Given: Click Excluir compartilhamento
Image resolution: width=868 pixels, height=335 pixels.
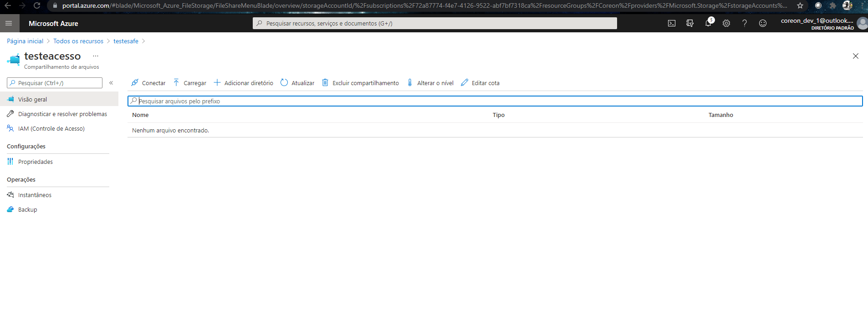Looking at the screenshot, I should pos(360,83).
